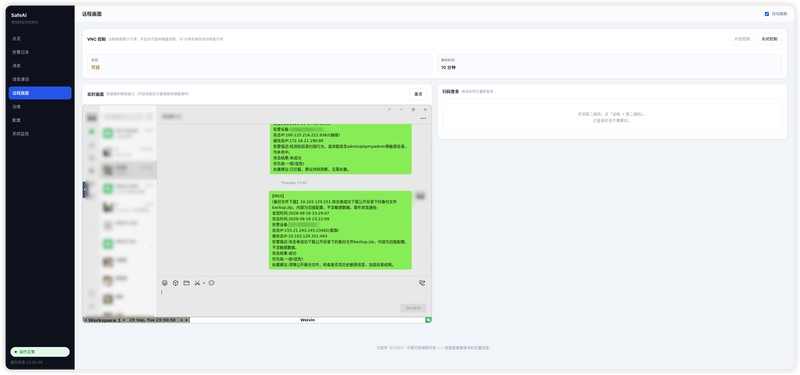This screenshot has width=800, height=375.
Task: Click the 关闭控制 button
Action: point(769,39)
